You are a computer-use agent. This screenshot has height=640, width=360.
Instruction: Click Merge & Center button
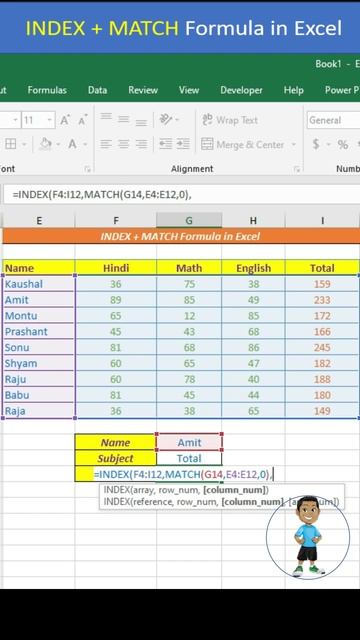[x=242, y=144]
